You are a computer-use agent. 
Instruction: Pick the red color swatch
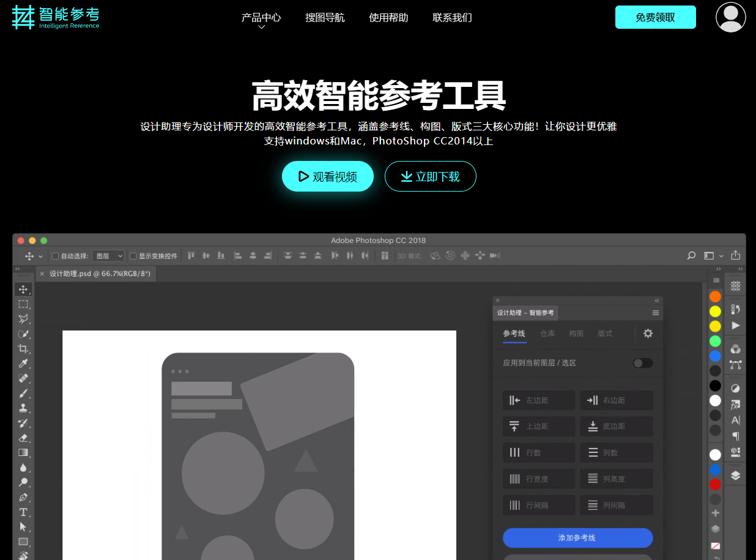click(x=715, y=485)
